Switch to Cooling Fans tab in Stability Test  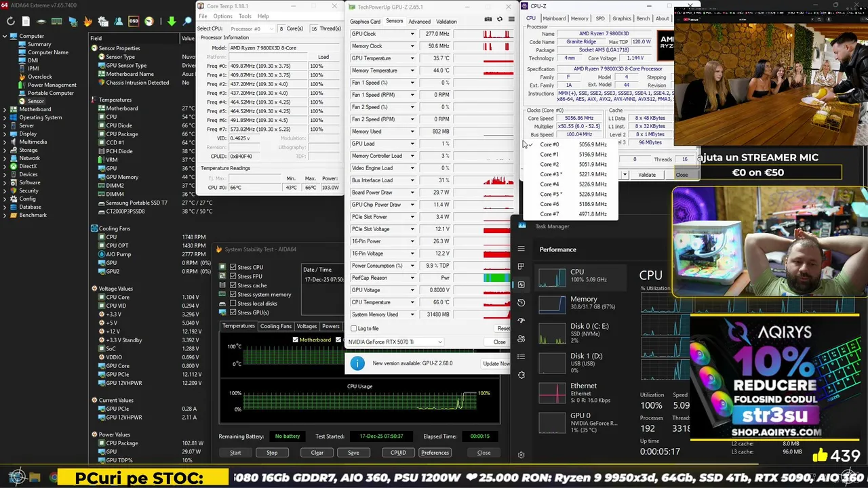(x=275, y=326)
